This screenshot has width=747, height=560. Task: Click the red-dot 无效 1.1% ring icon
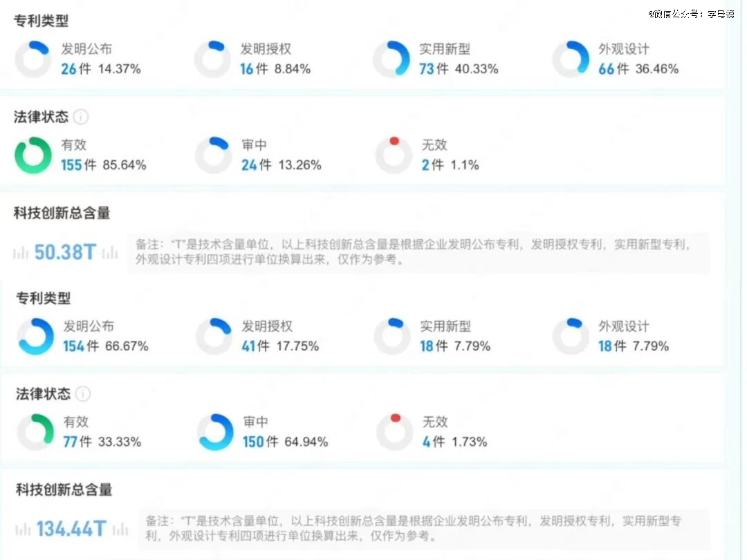click(394, 156)
